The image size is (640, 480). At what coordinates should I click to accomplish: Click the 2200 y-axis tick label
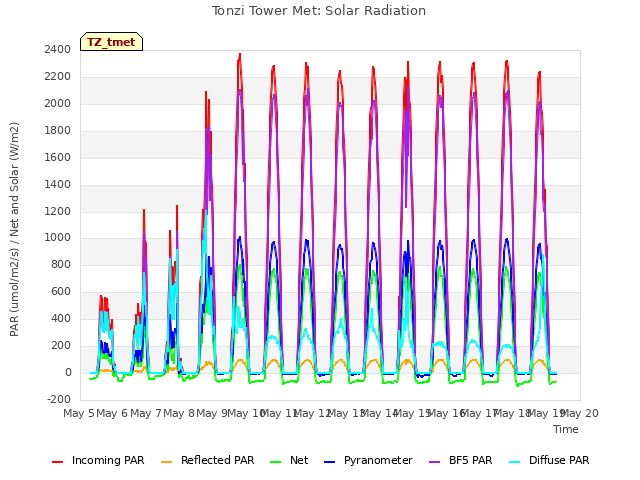pos(58,76)
